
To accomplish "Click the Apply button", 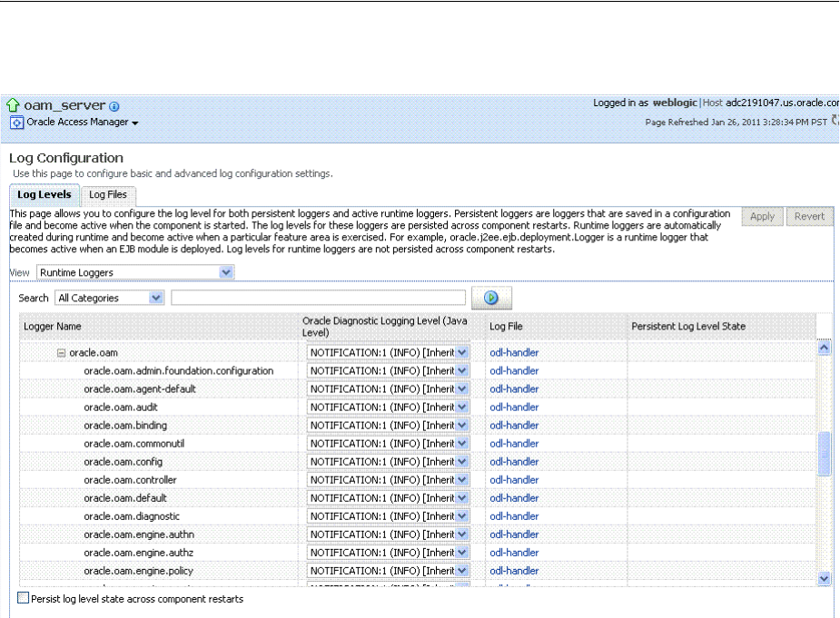I will [x=762, y=217].
